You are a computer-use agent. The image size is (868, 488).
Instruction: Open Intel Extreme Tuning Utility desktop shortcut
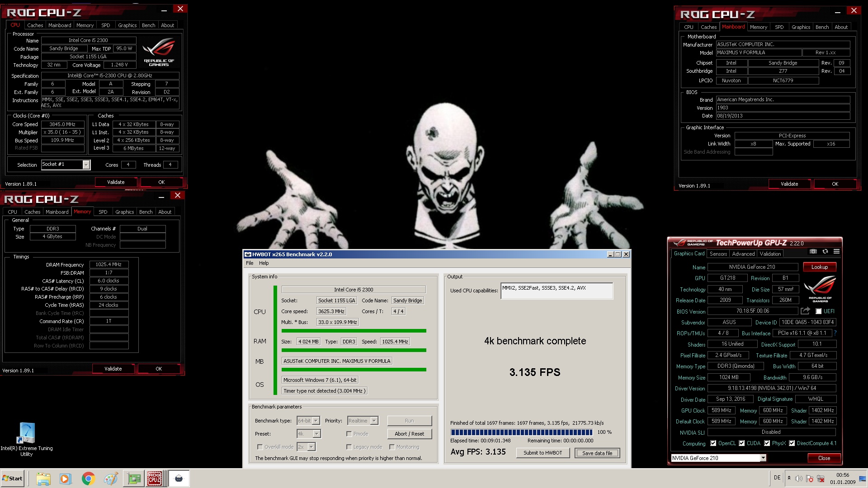tap(26, 440)
